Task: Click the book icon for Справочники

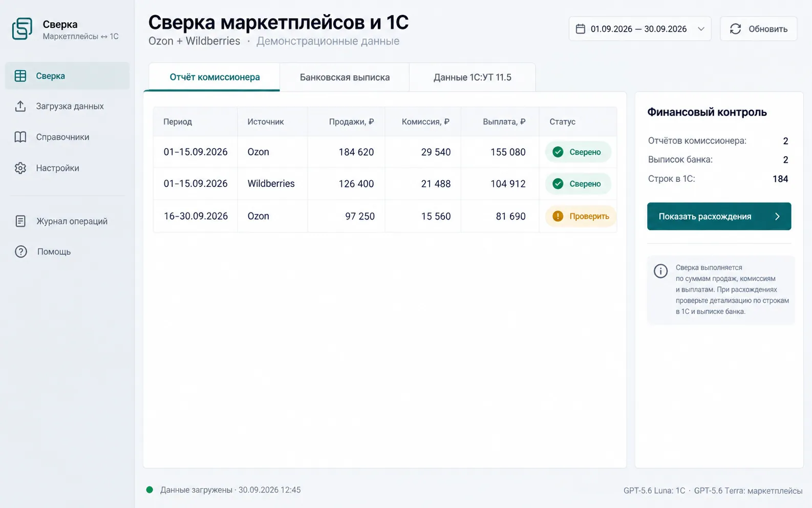Action: point(20,137)
